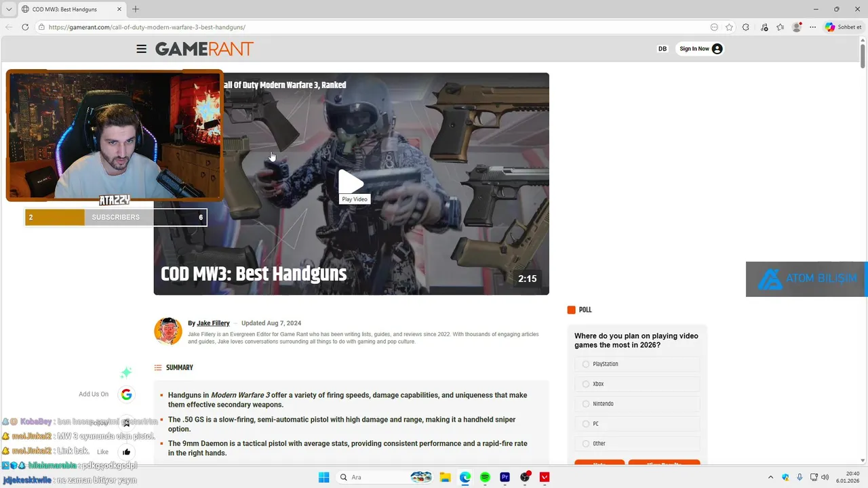868x488 pixels.
Task: Click the browser back arrow
Action: click(9, 27)
